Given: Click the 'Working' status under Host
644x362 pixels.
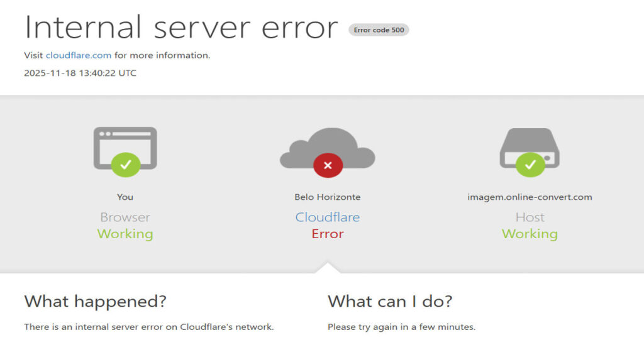Looking at the screenshot, I should tap(530, 233).
